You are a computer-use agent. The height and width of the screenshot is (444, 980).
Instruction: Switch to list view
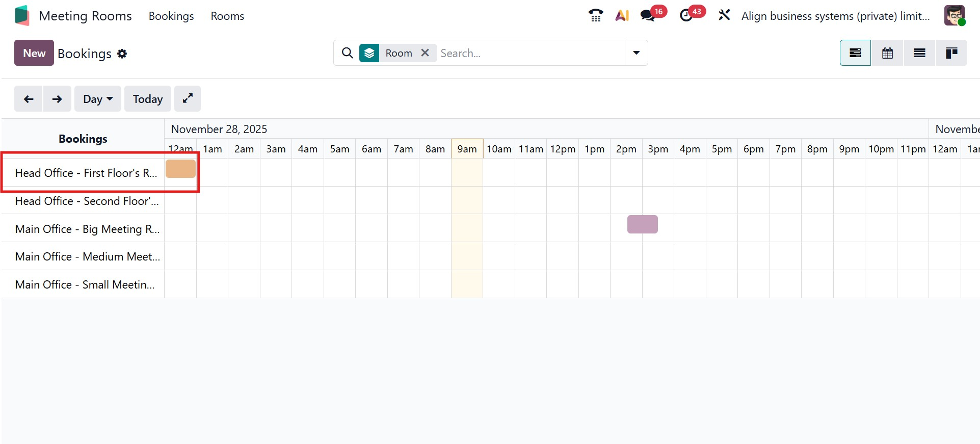pos(919,53)
